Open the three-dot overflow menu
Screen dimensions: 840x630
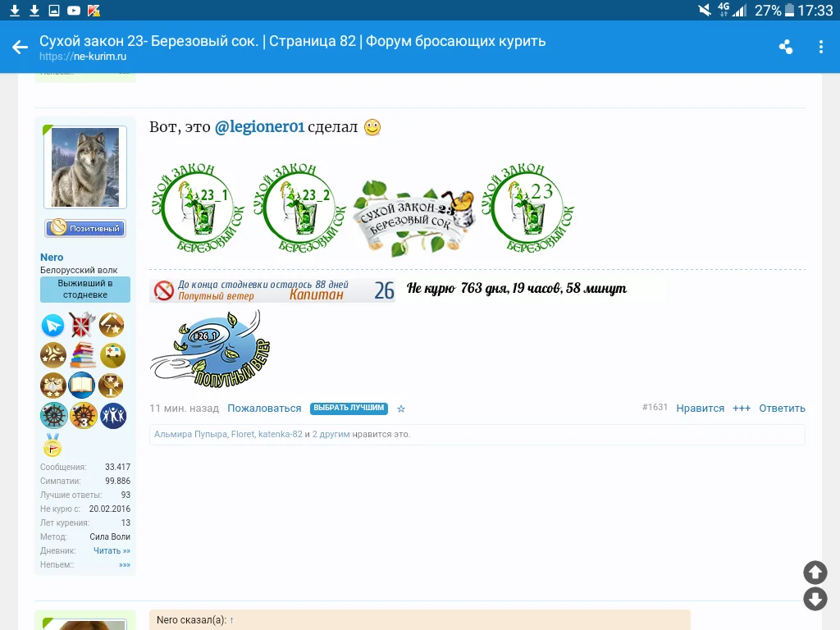point(821,47)
